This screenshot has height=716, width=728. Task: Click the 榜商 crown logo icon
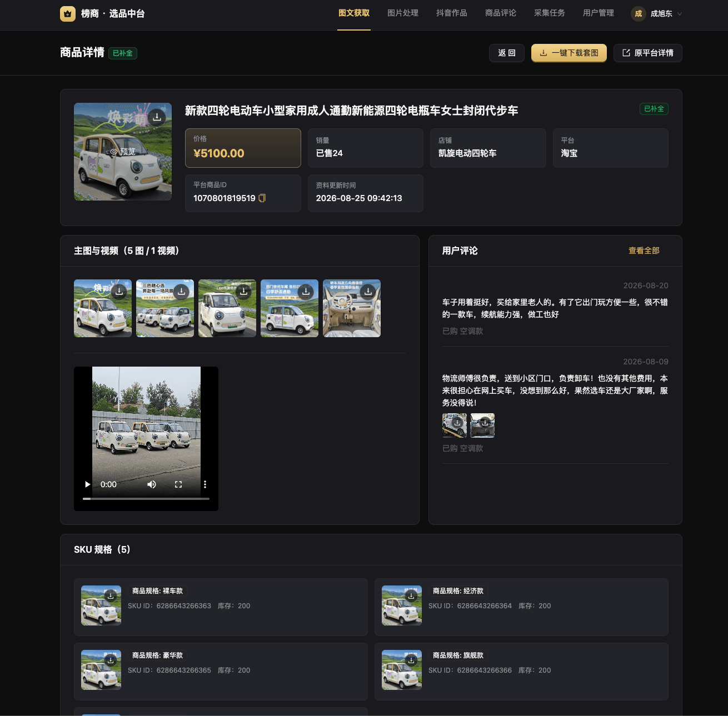(68, 14)
